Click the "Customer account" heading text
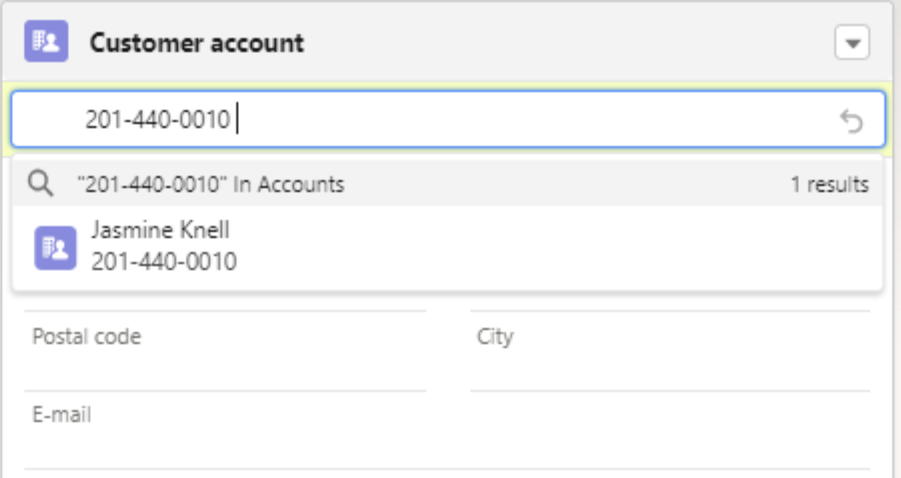901x478 pixels. click(x=197, y=43)
